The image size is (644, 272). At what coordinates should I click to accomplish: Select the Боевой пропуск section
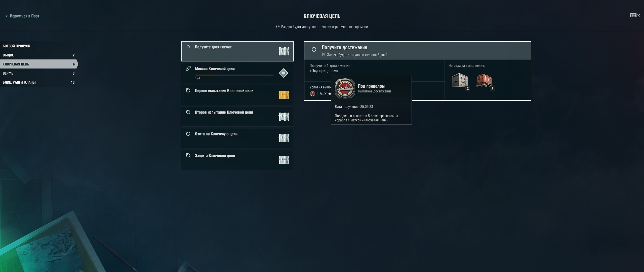click(x=38, y=46)
